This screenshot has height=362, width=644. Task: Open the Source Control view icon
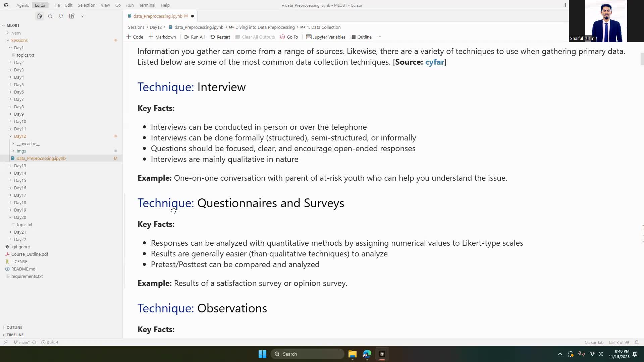point(61,16)
